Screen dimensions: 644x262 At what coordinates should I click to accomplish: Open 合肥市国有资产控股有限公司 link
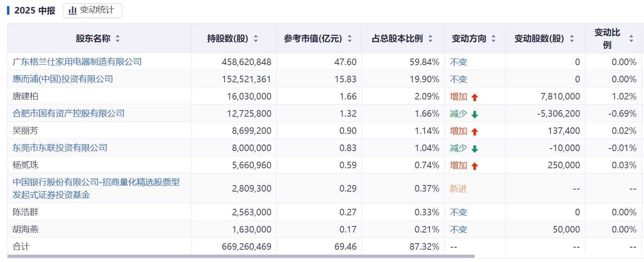tap(68, 113)
